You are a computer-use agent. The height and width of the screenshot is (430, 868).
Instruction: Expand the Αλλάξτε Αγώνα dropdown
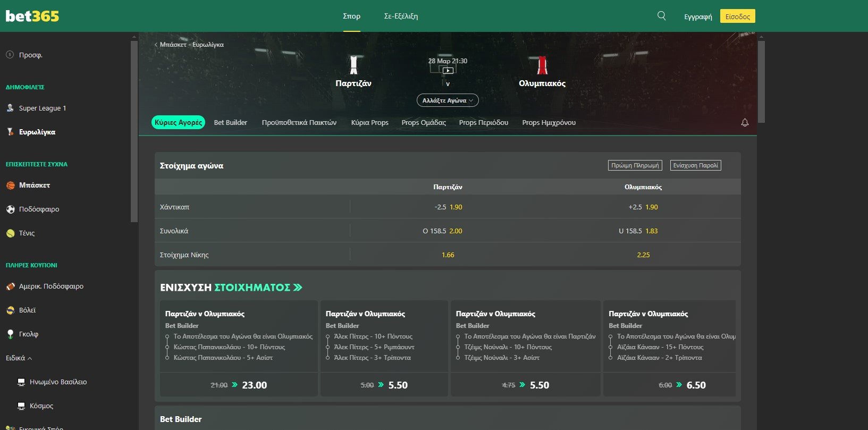click(448, 100)
